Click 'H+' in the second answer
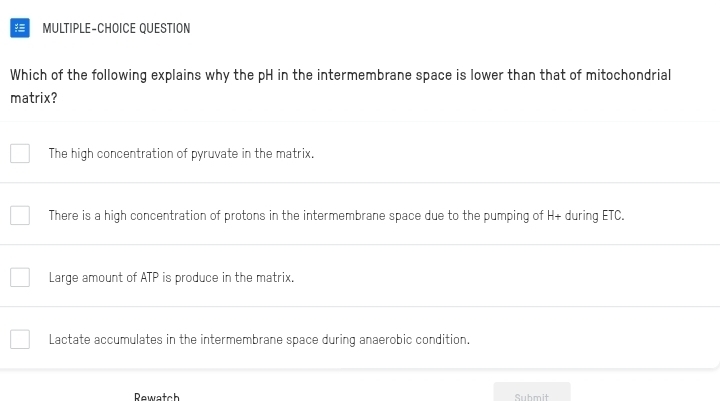 [x=552, y=216]
